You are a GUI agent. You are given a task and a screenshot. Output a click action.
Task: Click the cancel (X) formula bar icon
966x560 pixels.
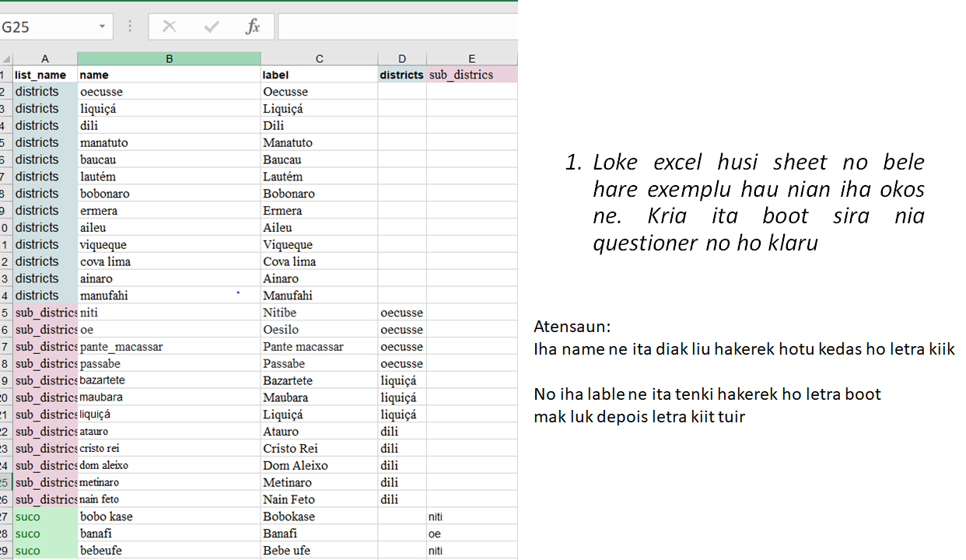pos(170,27)
